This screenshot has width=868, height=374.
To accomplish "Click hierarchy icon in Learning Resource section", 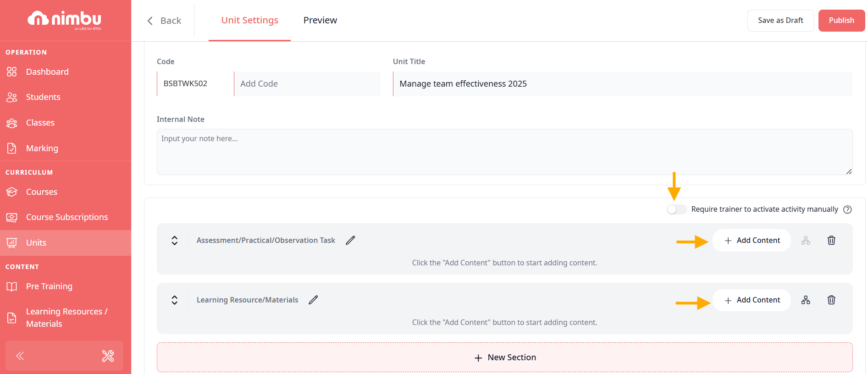I will [806, 300].
